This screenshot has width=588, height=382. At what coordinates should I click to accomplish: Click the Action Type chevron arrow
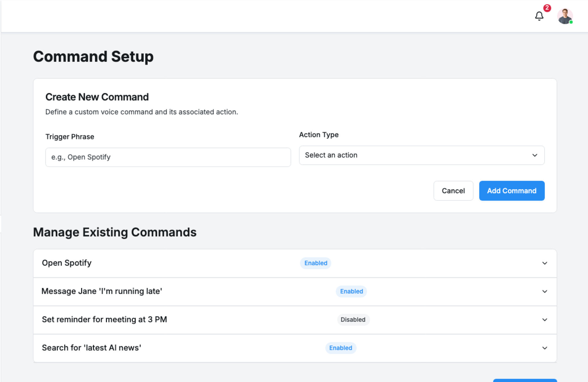point(535,155)
